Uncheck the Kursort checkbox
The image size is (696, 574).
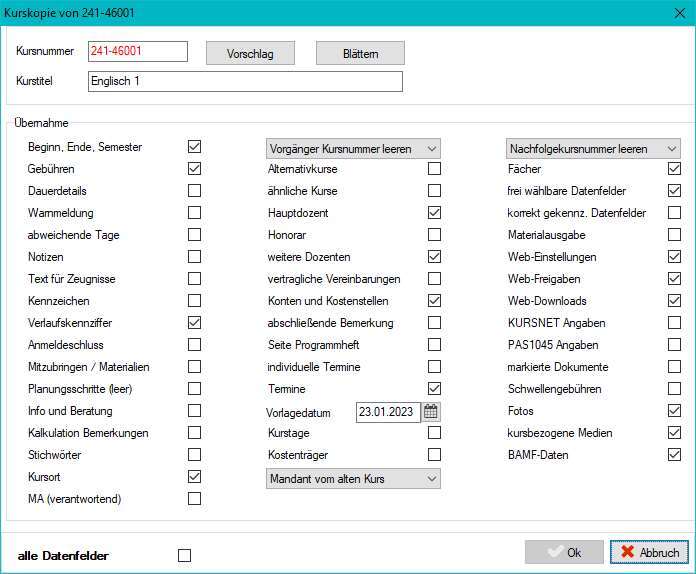point(194,477)
